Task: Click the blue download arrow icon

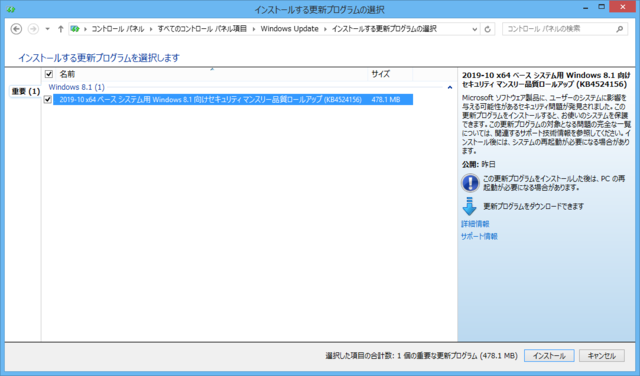Action: [x=469, y=206]
